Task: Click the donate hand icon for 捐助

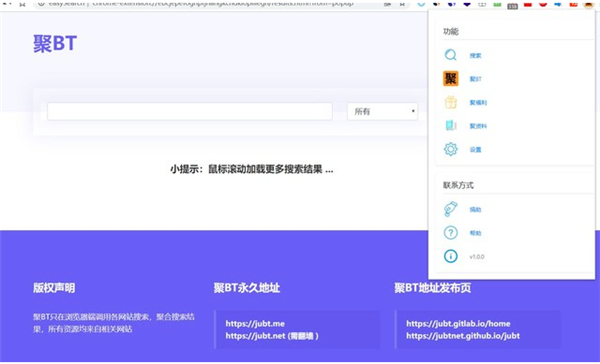Action: [450, 209]
